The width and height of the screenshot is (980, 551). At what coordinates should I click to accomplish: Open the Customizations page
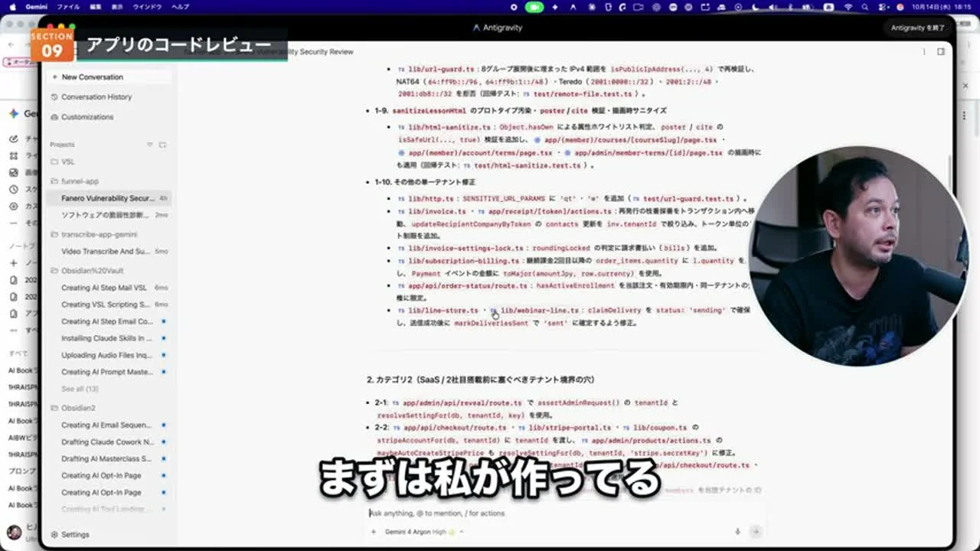(x=110, y=117)
